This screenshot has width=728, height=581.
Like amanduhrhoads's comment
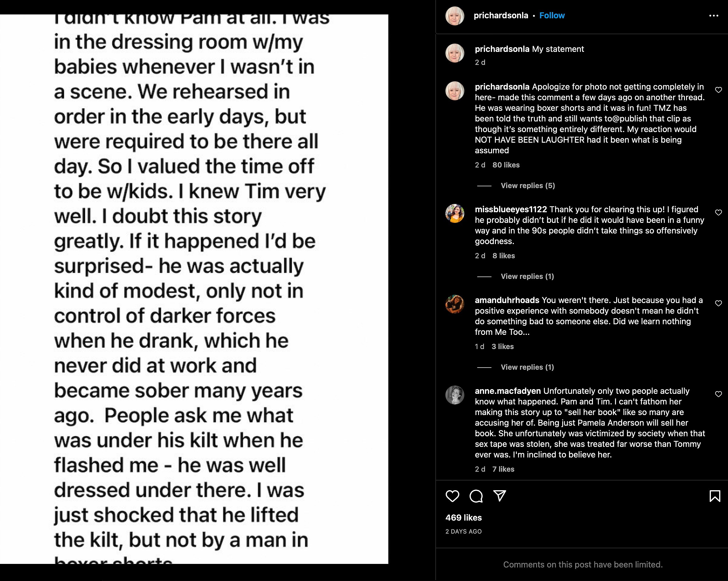[719, 303]
